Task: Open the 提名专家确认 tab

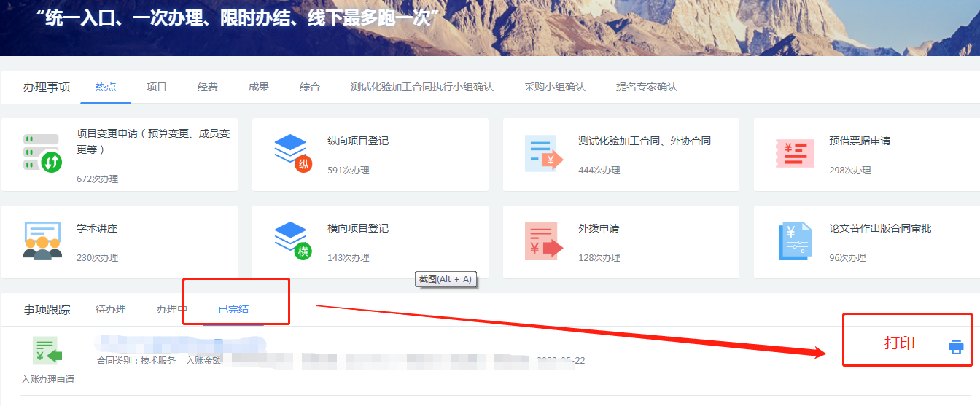Action: coord(647,87)
